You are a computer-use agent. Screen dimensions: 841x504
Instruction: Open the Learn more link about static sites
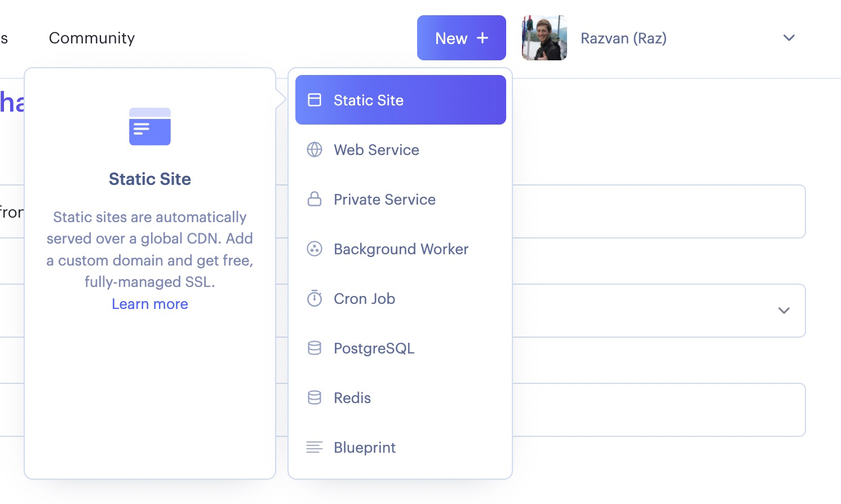pyautogui.click(x=149, y=304)
